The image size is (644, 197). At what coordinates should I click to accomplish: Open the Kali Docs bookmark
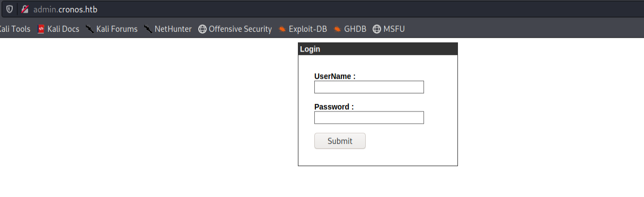tap(58, 29)
